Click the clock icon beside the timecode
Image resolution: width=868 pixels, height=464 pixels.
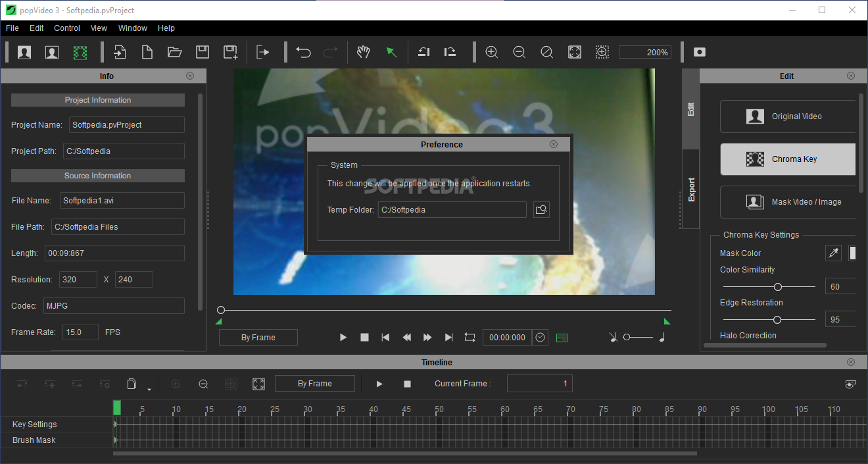tap(541, 338)
